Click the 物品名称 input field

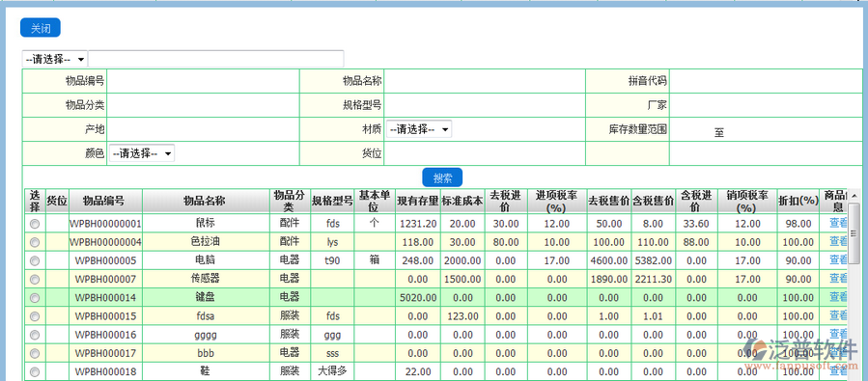(485, 81)
